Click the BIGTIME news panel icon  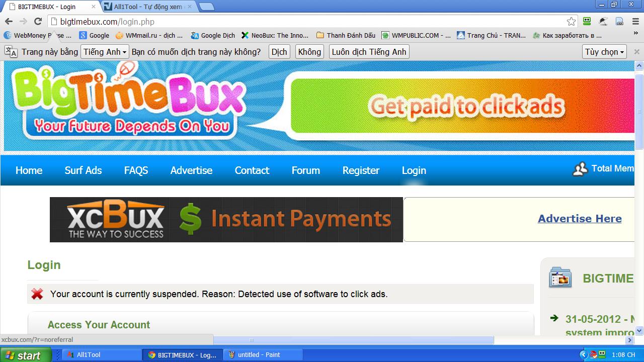click(560, 278)
